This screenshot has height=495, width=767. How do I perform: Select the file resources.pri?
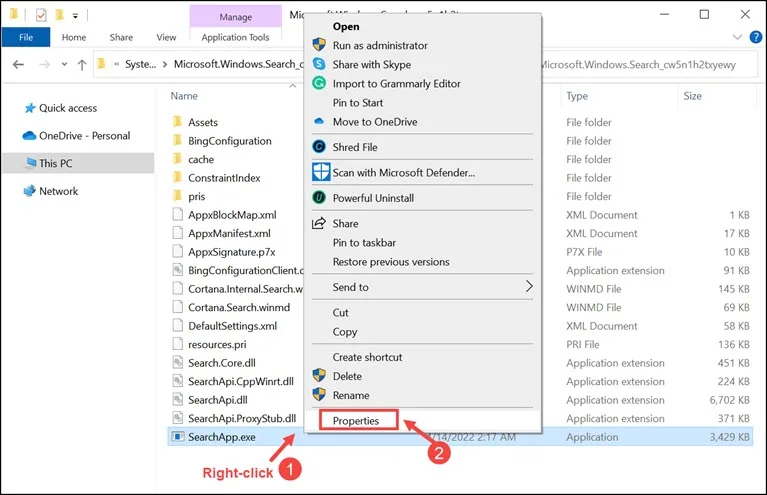tap(217, 344)
